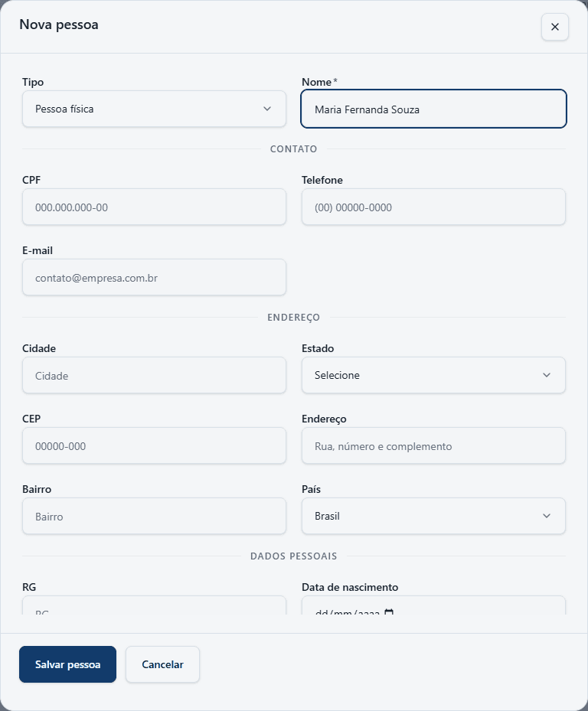Close the Nova pessoa dialog with X

point(554,27)
